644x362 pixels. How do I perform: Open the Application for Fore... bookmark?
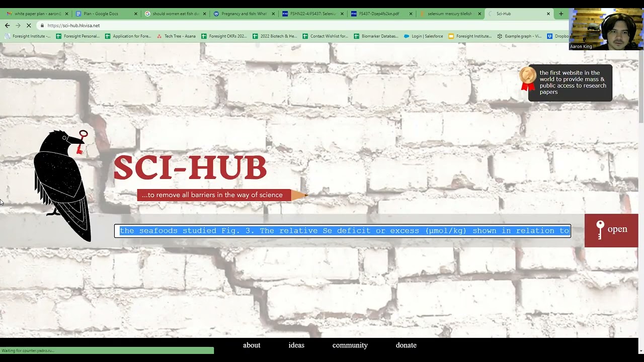[x=128, y=36]
